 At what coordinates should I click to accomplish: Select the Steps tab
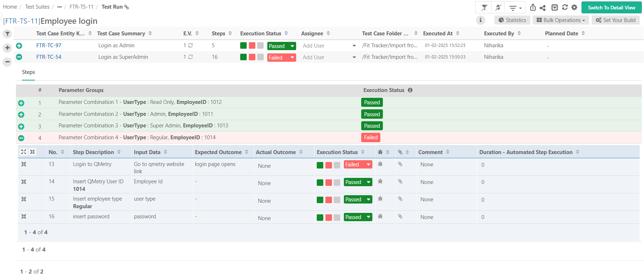coord(29,72)
